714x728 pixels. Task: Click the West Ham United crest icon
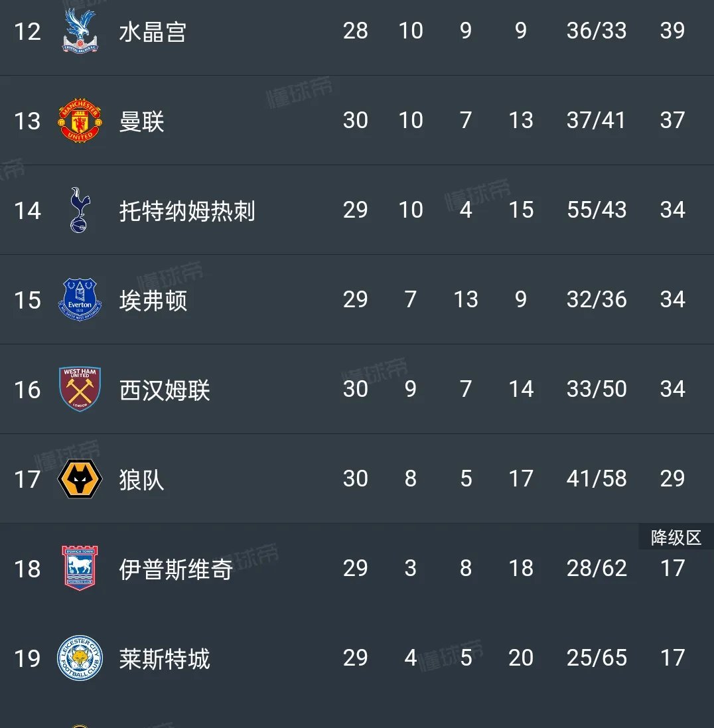[x=79, y=389]
